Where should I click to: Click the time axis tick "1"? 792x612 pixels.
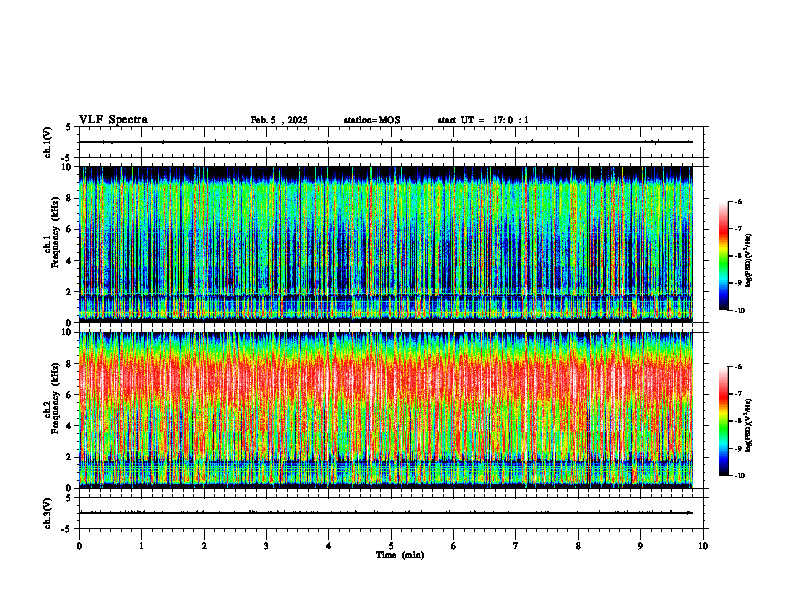coord(141,546)
